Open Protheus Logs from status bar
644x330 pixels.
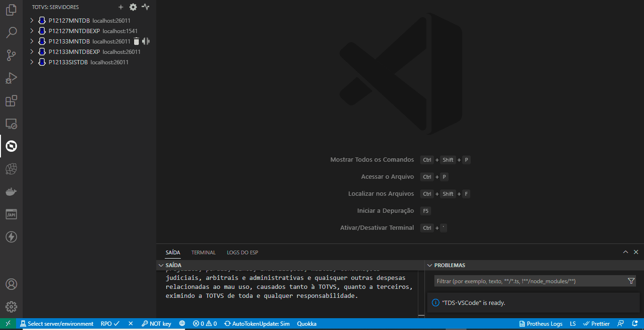(x=541, y=324)
